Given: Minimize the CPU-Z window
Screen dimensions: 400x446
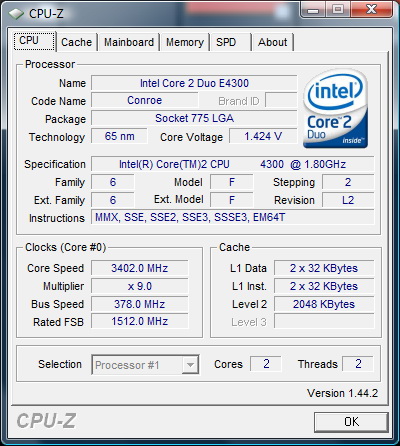Looking at the screenshot, I should tap(313, 10).
